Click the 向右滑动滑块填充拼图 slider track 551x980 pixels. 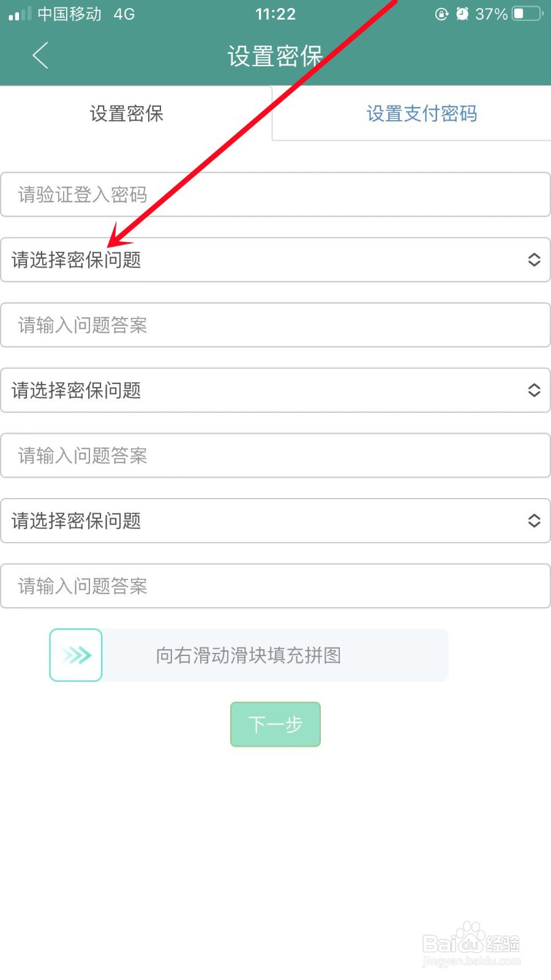point(249,655)
